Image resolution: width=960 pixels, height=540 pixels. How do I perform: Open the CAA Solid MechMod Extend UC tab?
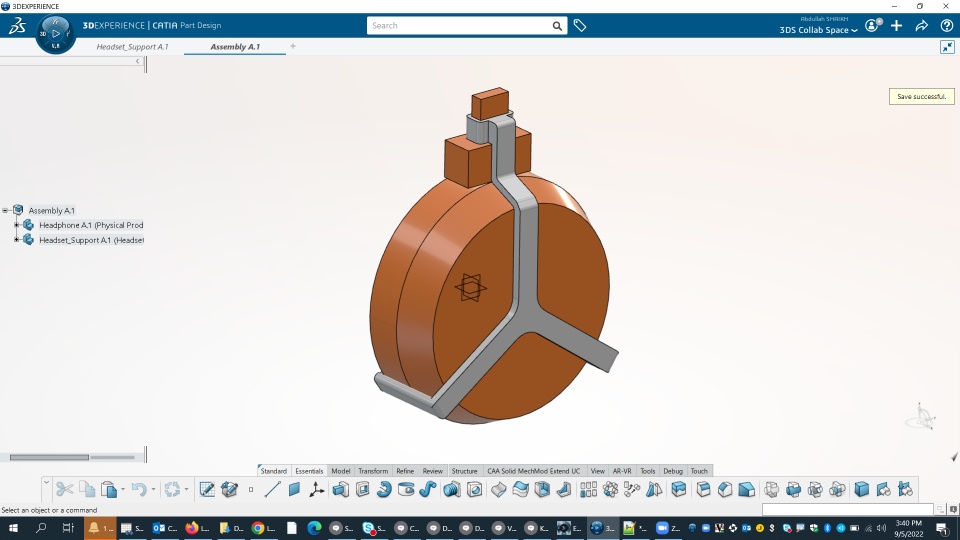click(533, 471)
